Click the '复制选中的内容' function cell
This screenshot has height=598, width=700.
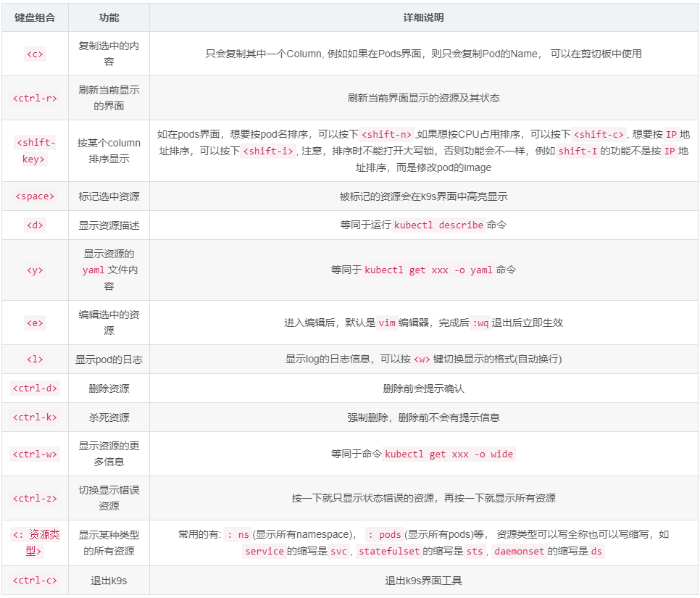coord(109,54)
